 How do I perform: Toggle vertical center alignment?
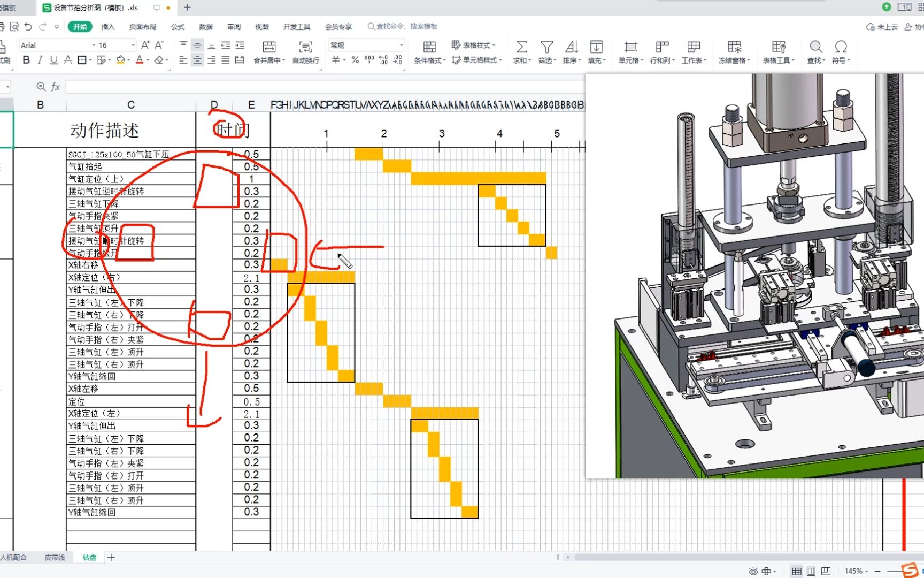(197, 45)
